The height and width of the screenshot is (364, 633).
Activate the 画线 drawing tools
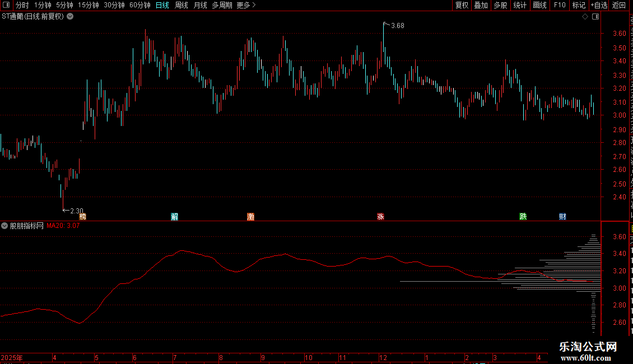click(540, 5)
